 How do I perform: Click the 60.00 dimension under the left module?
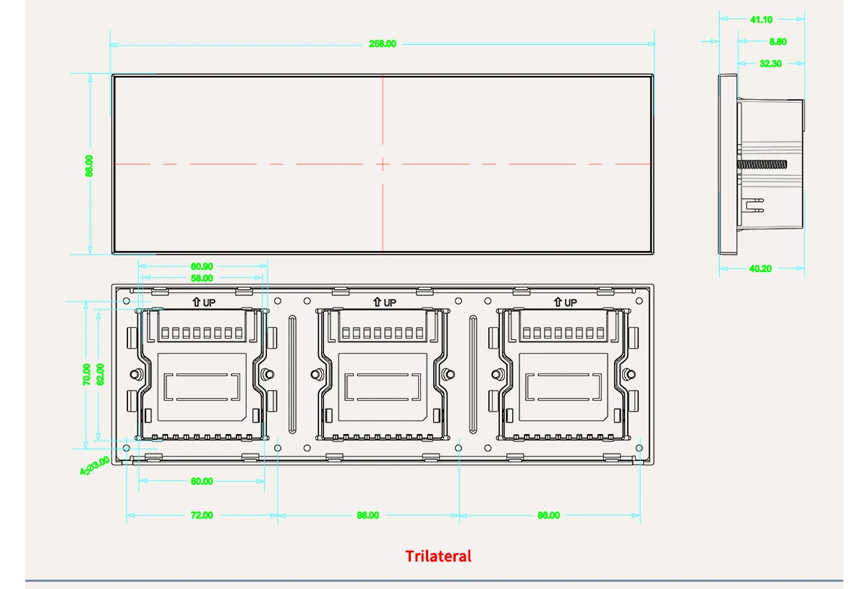click(x=202, y=481)
